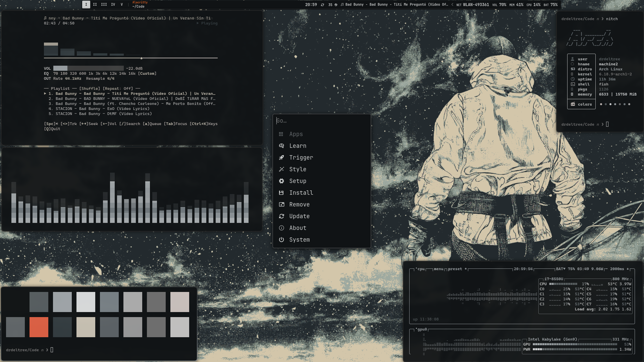Image resolution: width=644 pixels, height=362 pixels.
Task: Click the Style magic wand icon
Action: pos(281,169)
